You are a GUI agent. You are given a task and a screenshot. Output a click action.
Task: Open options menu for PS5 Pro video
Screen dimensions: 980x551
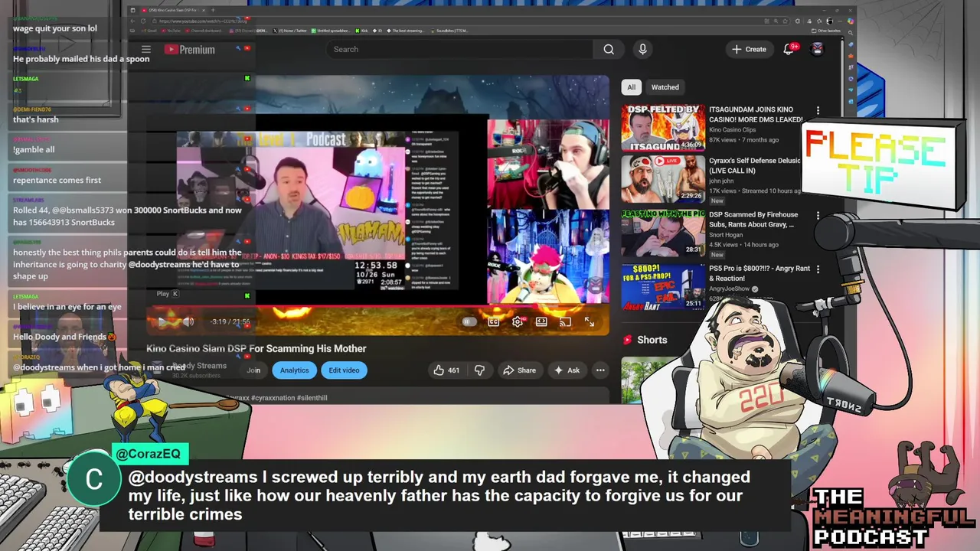tap(818, 269)
